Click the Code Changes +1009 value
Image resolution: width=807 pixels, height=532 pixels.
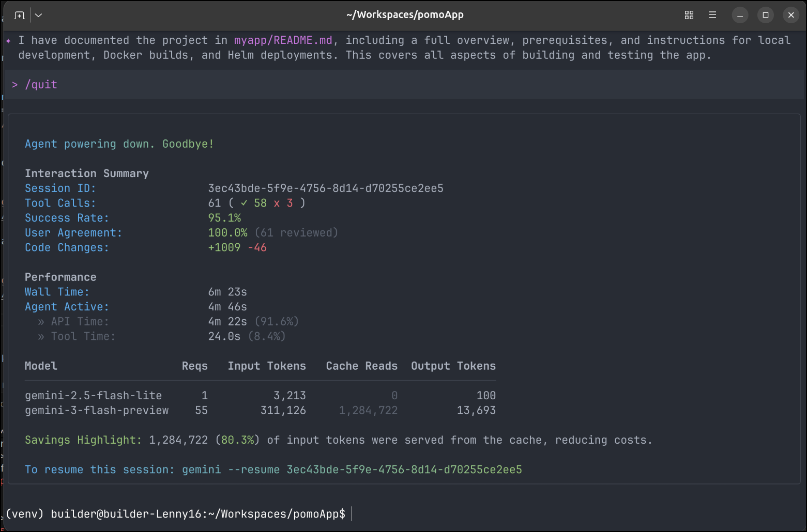pos(224,248)
